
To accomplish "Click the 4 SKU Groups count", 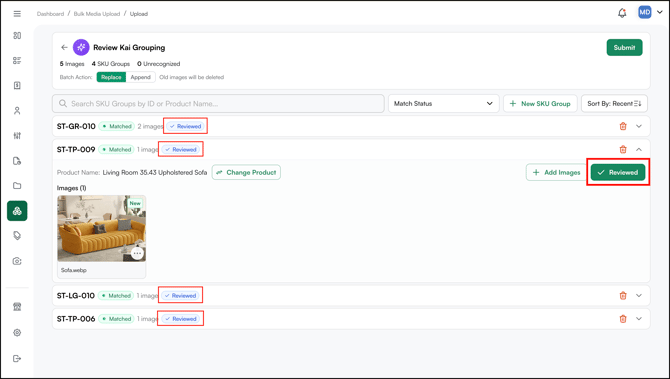I will 111,64.
